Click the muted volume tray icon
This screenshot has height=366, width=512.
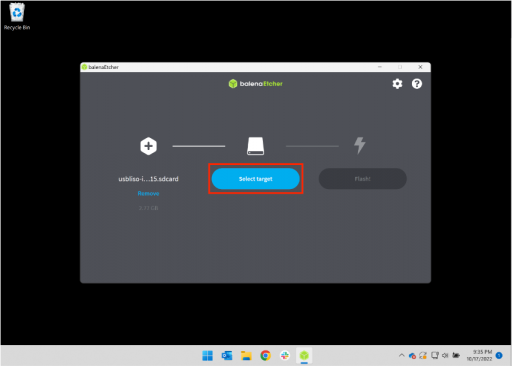pos(445,356)
